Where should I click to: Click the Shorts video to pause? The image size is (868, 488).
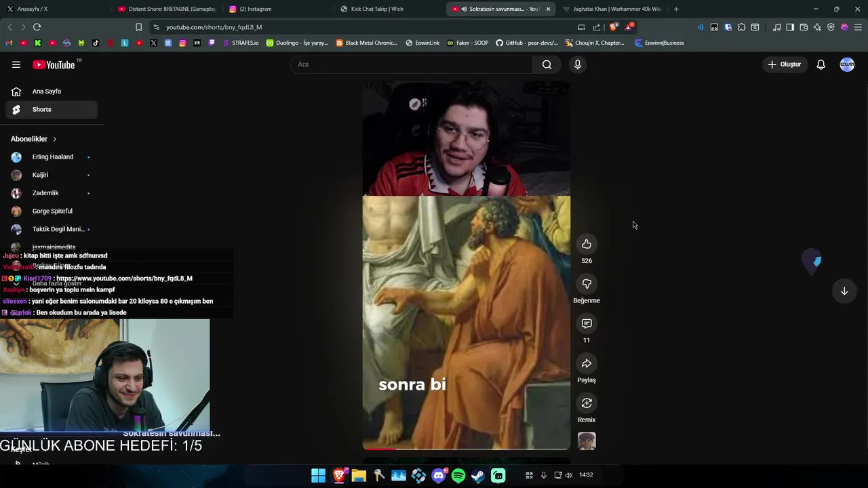tap(467, 266)
